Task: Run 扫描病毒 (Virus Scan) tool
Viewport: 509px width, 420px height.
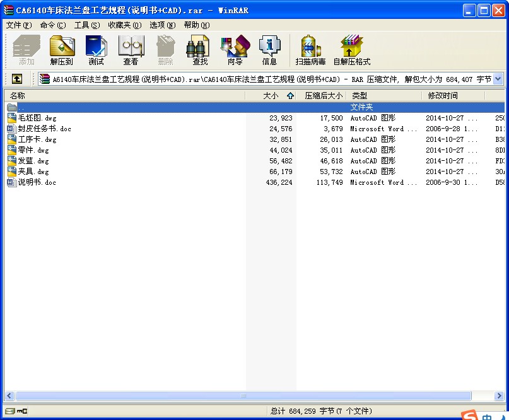Action: pyautogui.click(x=310, y=50)
